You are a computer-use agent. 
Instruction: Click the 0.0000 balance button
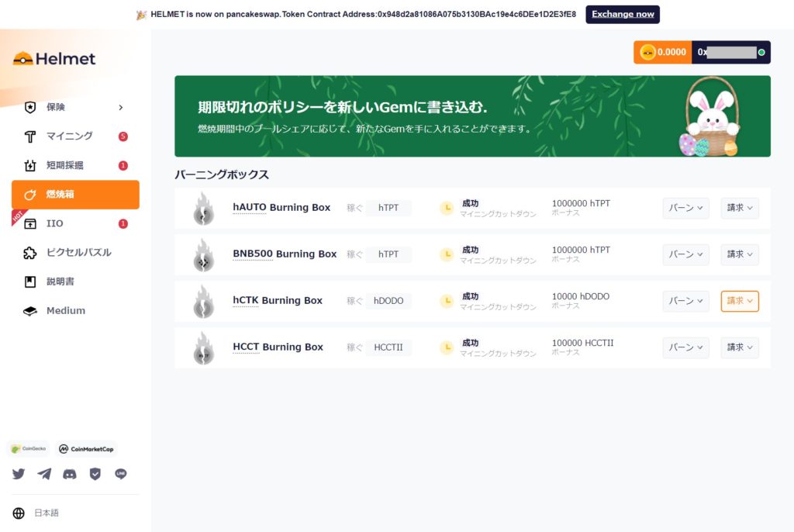663,52
